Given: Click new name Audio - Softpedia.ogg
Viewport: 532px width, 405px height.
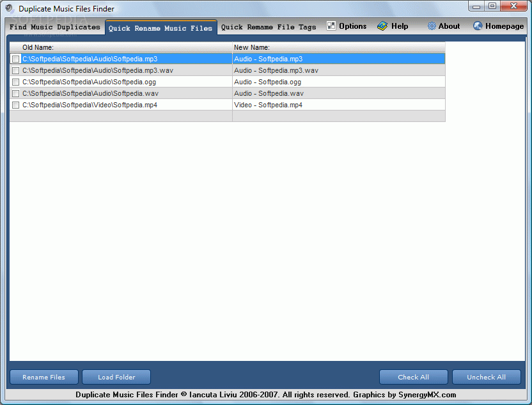Looking at the screenshot, I should point(268,82).
